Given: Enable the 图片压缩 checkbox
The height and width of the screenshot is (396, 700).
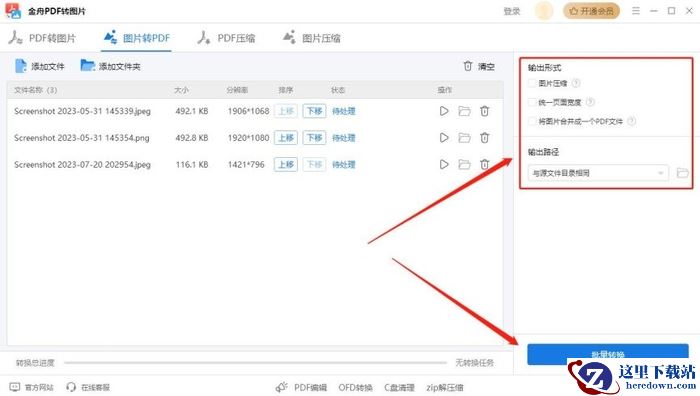Looking at the screenshot, I should tap(532, 83).
